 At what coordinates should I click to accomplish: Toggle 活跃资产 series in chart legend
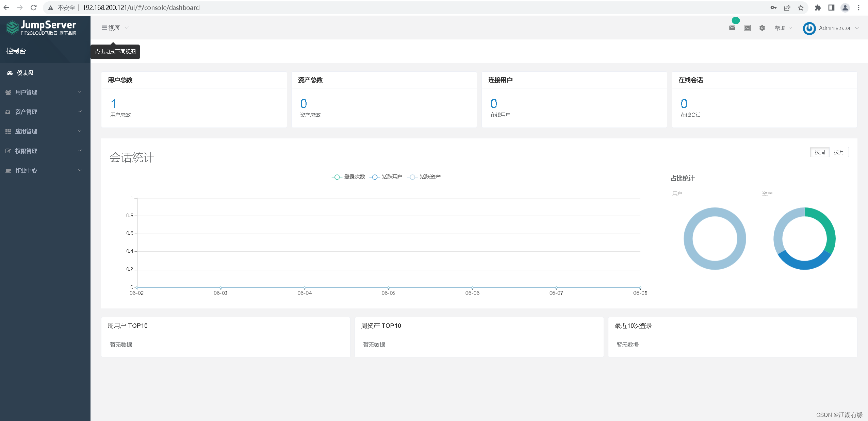[424, 177]
